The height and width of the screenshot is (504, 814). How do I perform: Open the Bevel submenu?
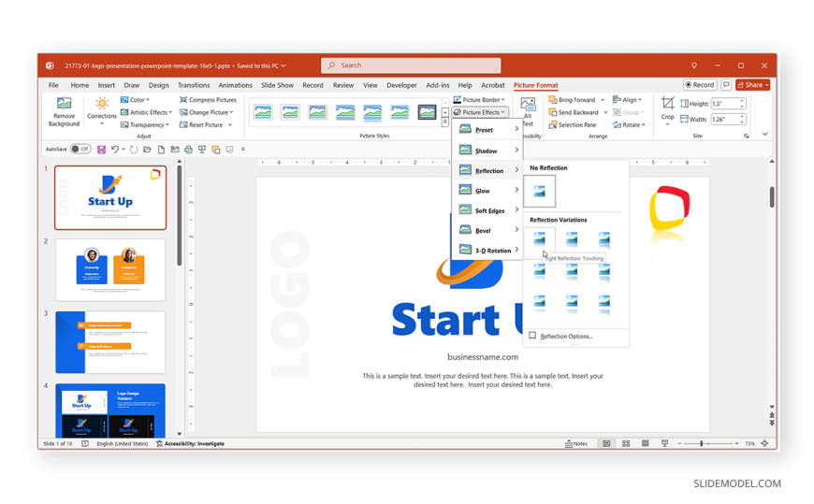click(x=488, y=230)
